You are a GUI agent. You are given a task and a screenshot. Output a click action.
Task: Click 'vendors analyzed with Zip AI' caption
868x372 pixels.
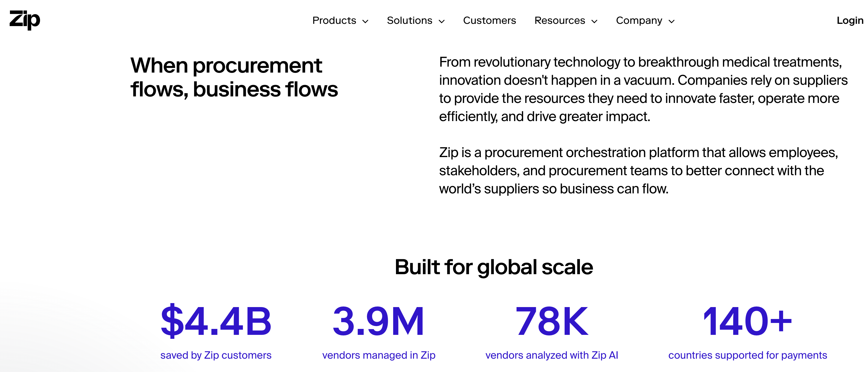(x=552, y=355)
